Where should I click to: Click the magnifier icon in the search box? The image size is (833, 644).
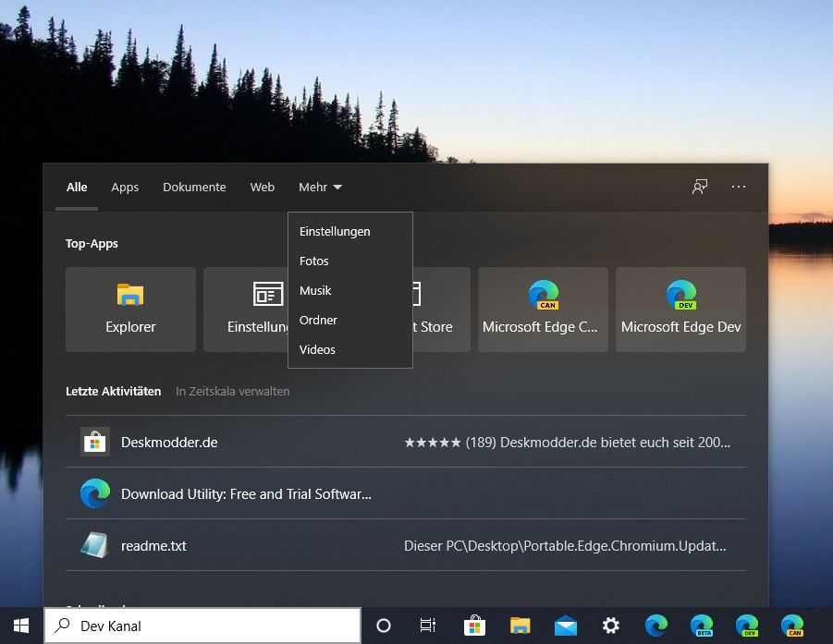(63, 626)
